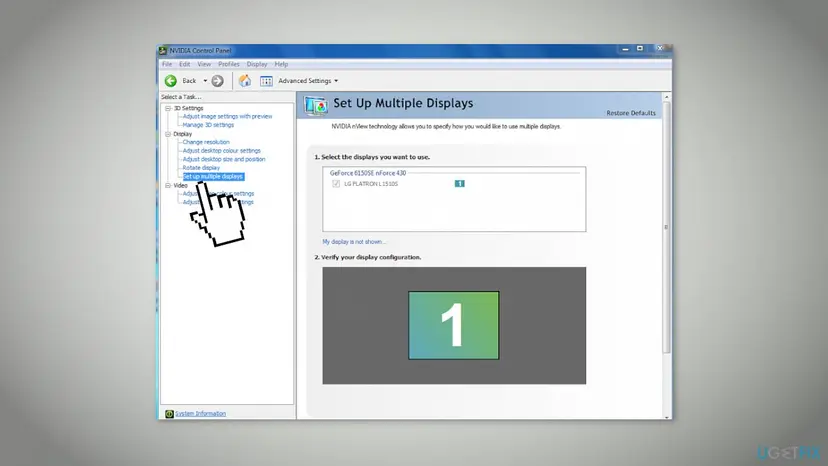
Task: Click My display is not shown link
Action: click(x=354, y=242)
